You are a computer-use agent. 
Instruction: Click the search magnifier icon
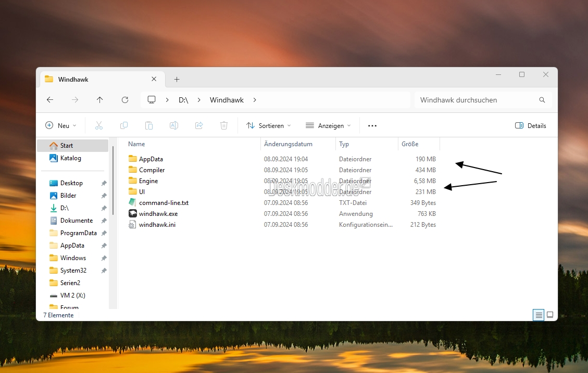point(542,100)
